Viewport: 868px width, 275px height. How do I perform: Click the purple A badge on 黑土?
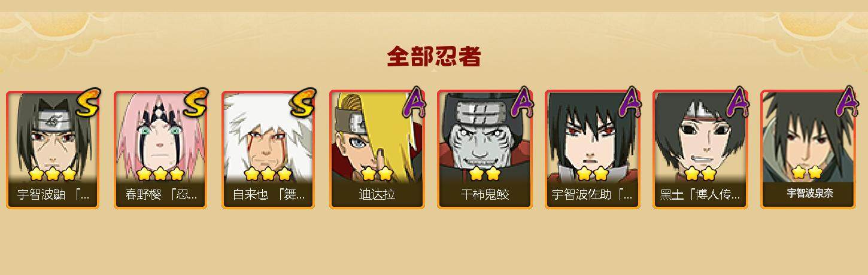pos(737,102)
